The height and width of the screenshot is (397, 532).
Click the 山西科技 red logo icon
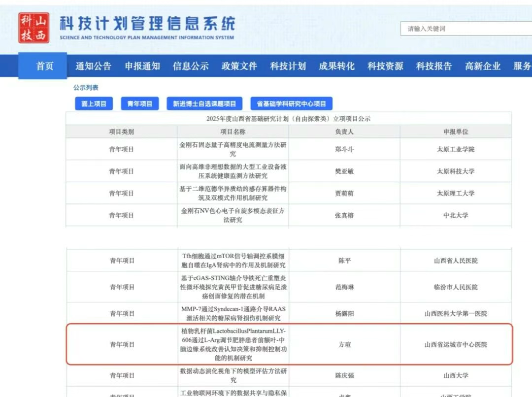click(x=34, y=28)
